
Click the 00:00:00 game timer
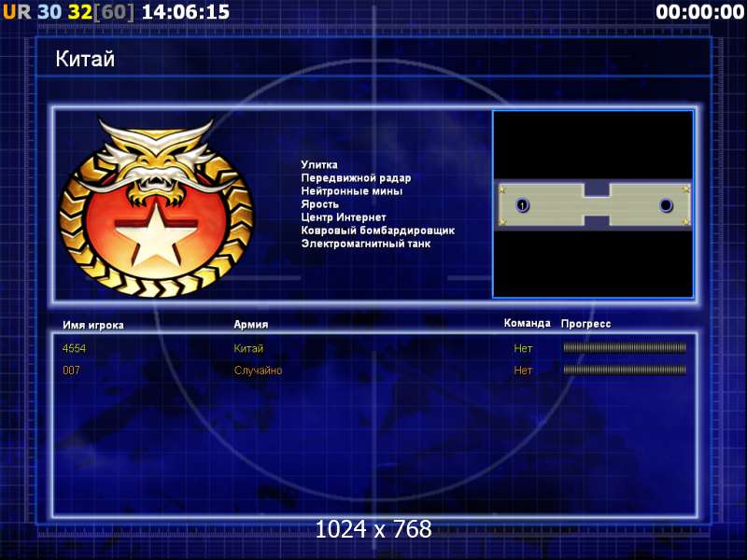pos(699,12)
